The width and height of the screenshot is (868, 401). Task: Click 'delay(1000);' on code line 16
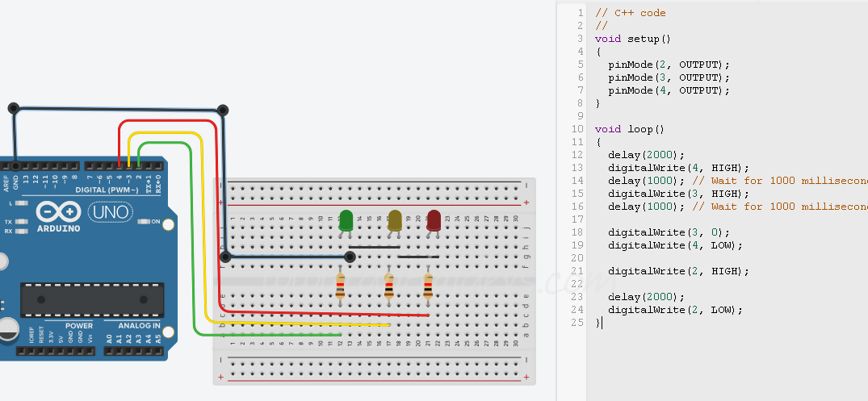[647, 207]
